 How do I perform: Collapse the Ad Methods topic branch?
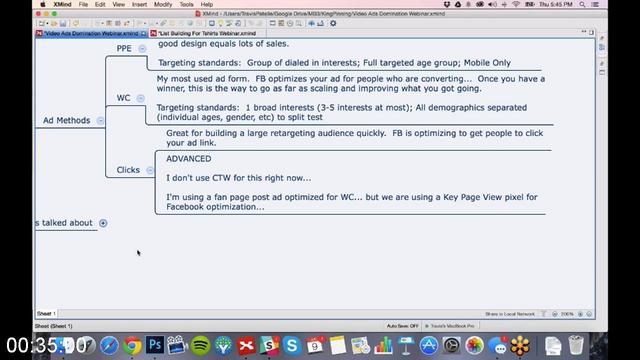(x=100, y=120)
